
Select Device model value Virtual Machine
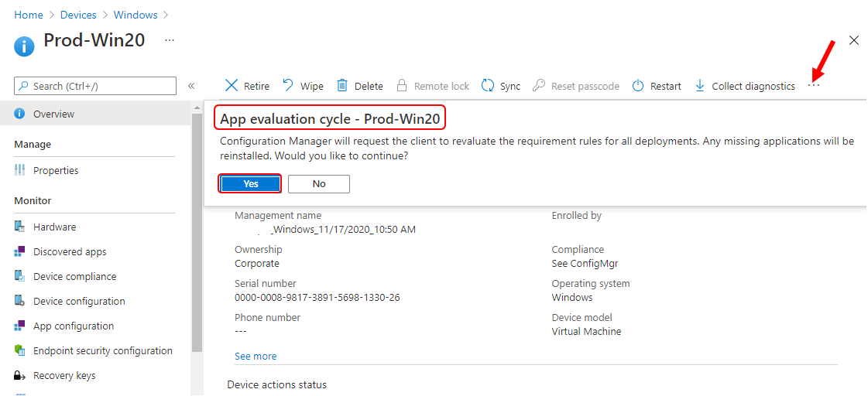pyautogui.click(x=586, y=331)
